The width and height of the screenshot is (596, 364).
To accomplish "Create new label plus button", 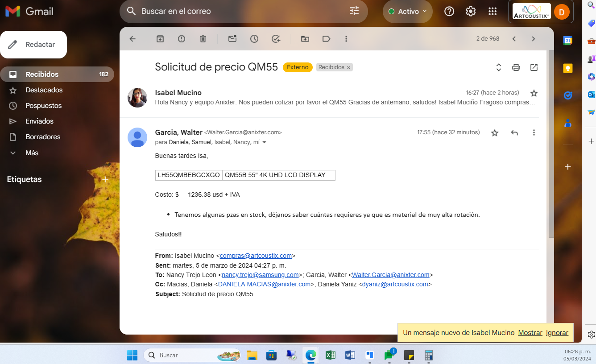I will [105, 179].
